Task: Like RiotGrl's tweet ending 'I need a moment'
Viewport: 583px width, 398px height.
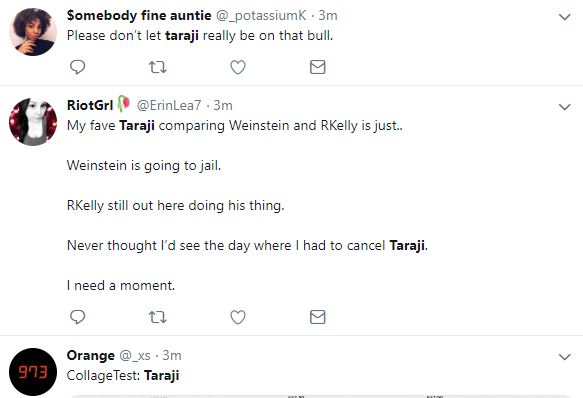Action: 238,317
